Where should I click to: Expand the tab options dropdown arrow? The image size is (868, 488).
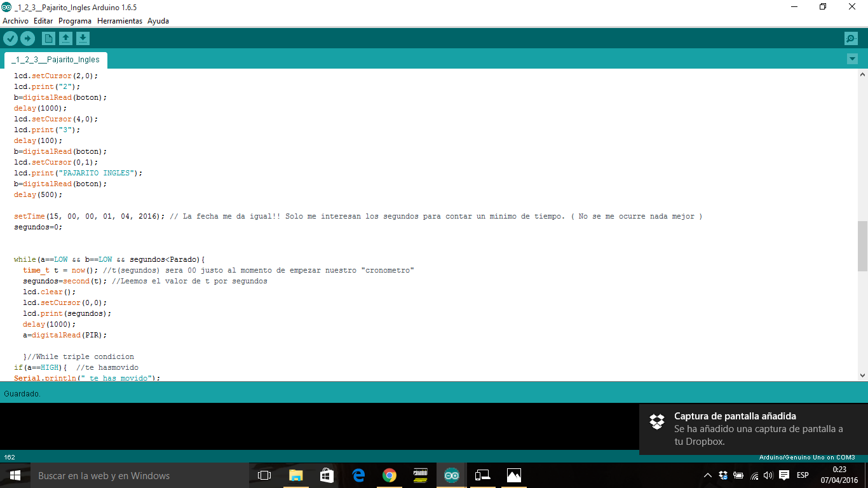click(x=852, y=59)
